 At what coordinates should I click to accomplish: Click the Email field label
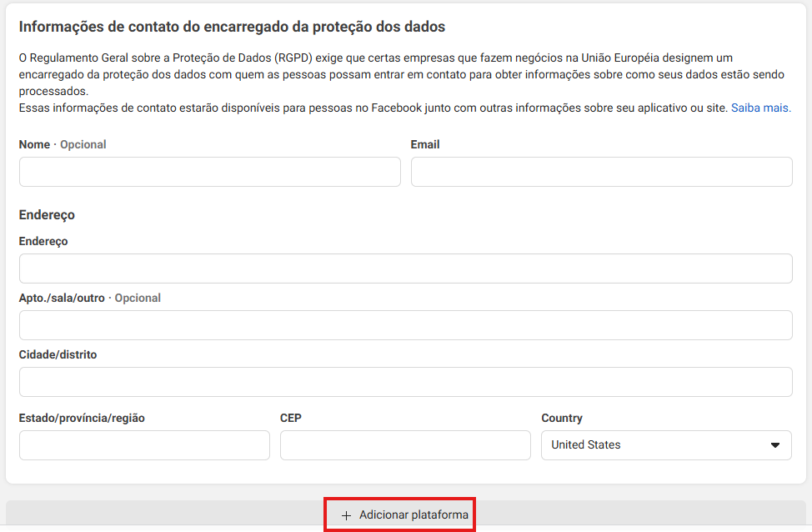[x=425, y=144]
